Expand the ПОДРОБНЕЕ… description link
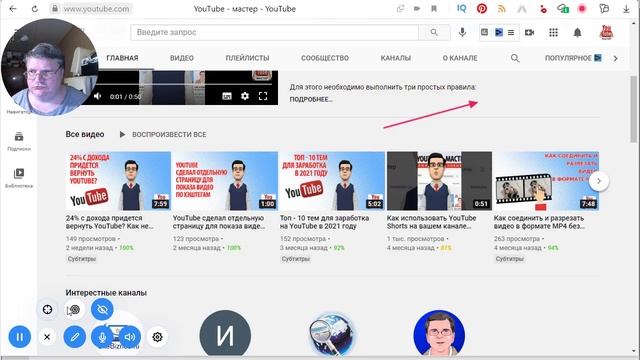The height and width of the screenshot is (360, 640). pyautogui.click(x=311, y=99)
